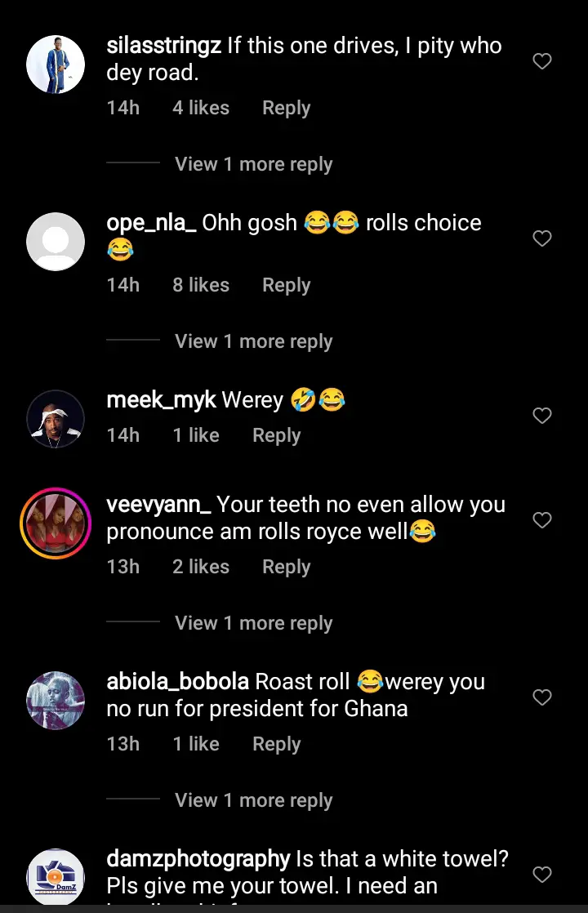Open meek_myk username profile link
588x913 pixels.
coord(162,400)
